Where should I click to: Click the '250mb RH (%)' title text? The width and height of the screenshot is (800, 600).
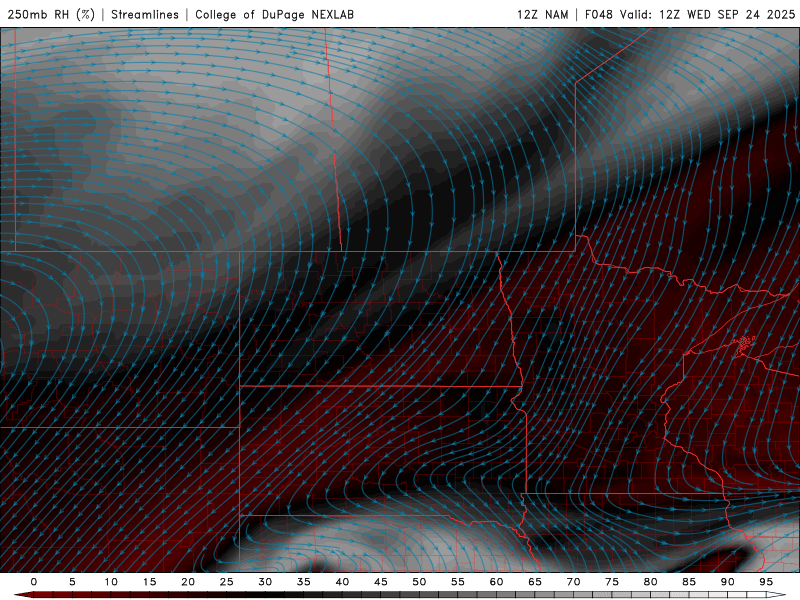(x=51, y=14)
